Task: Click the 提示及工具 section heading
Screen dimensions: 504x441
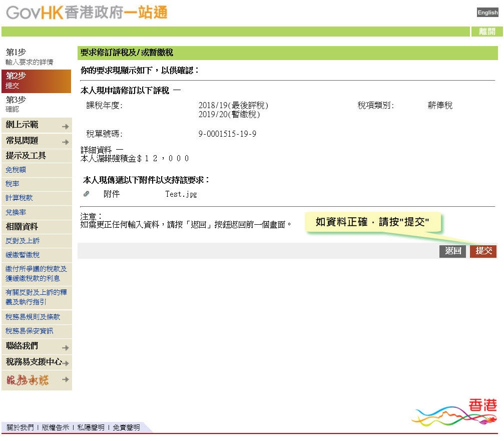Action: [x=26, y=156]
